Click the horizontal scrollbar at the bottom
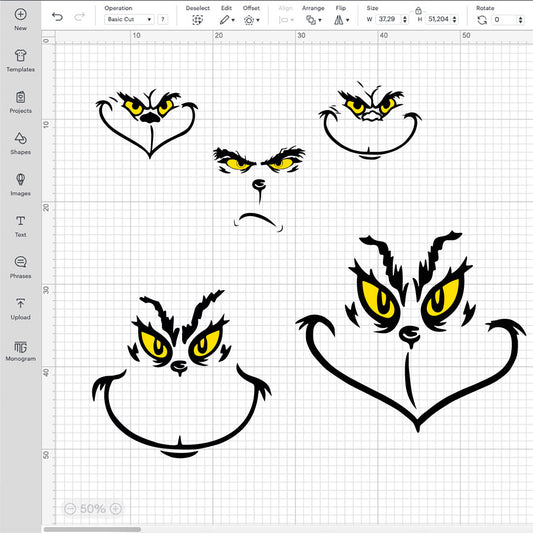The image size is (533, 533). [92, 529]
